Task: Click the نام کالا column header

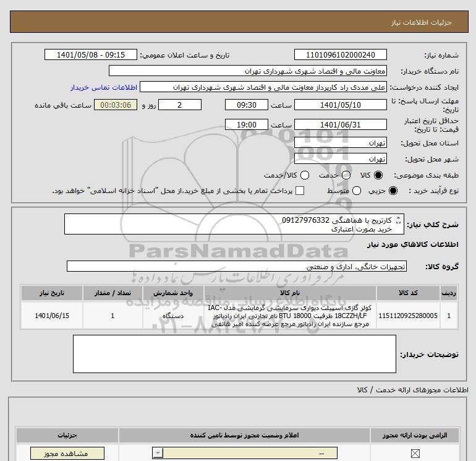Action: pos(290,293)
